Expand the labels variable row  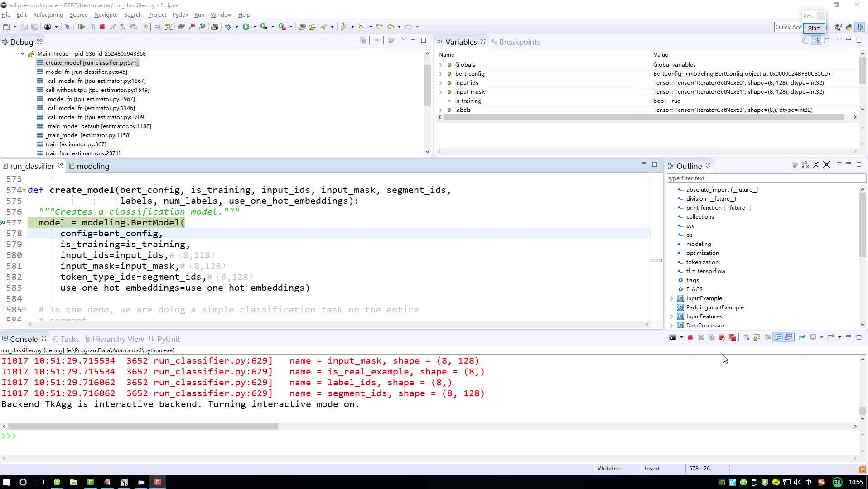click(x=440, y=110)
